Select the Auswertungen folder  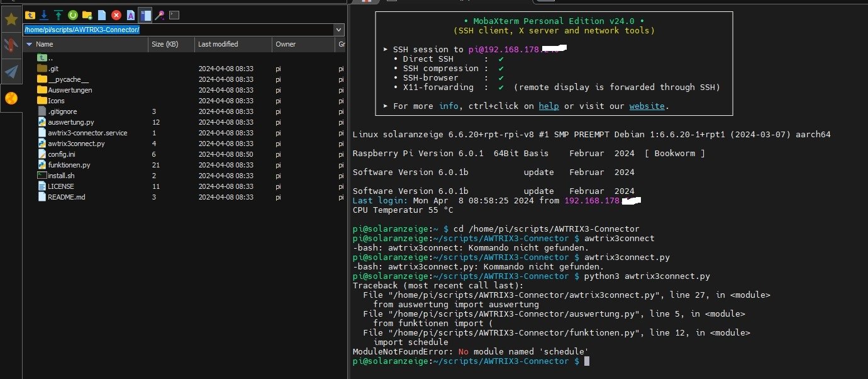(70, 90)
